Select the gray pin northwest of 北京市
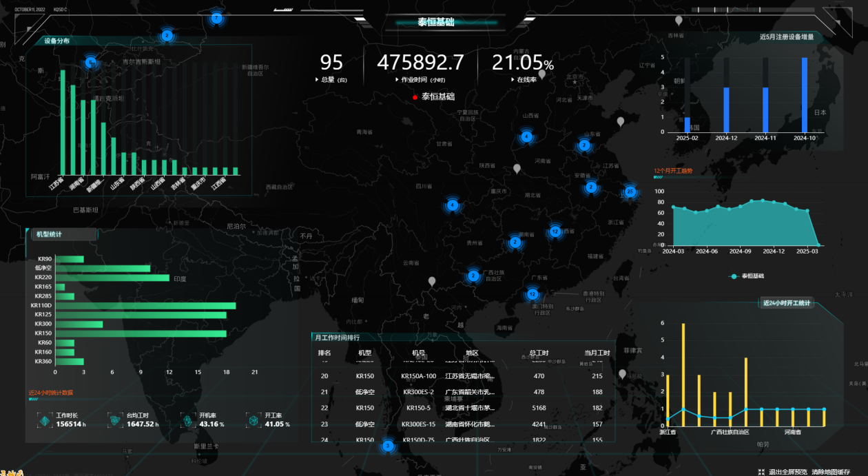The image size is (868, 476). [541, 74]
